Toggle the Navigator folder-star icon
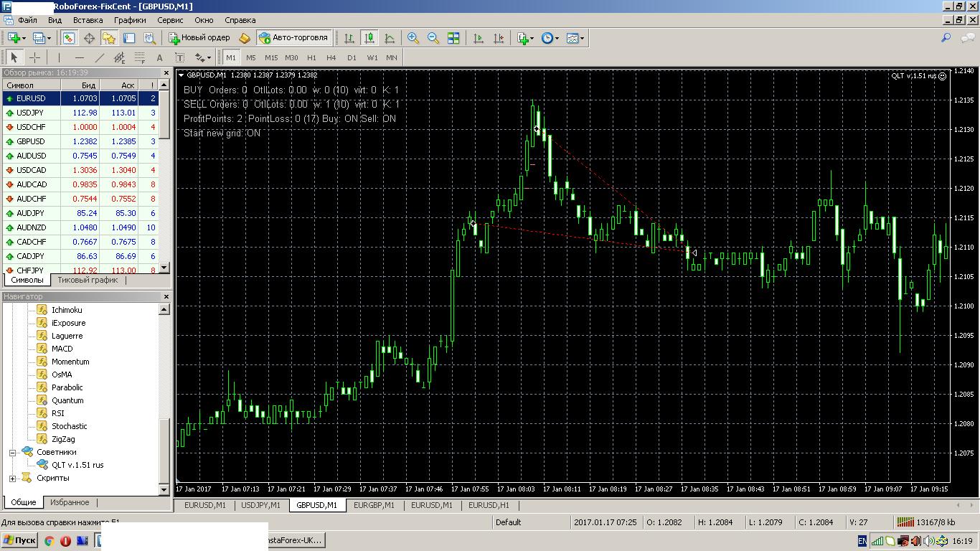 click(x=109, y=38)
